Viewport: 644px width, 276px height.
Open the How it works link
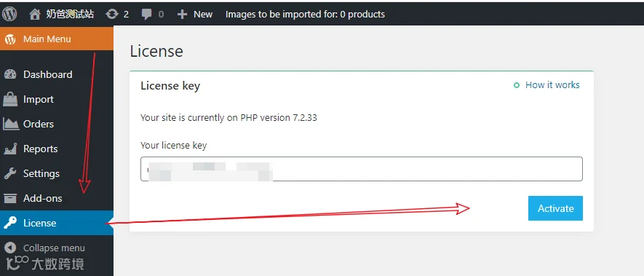(x=552, y=84)
